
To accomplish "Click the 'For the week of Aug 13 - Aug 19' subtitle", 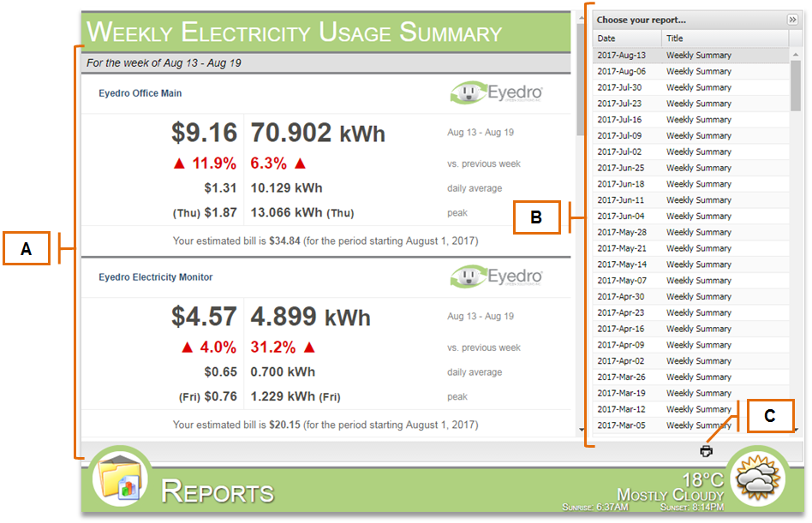I will pos(164,63).
